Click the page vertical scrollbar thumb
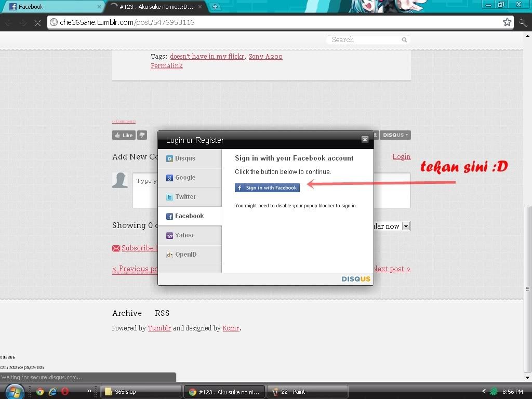 click(x=527, y=289)
